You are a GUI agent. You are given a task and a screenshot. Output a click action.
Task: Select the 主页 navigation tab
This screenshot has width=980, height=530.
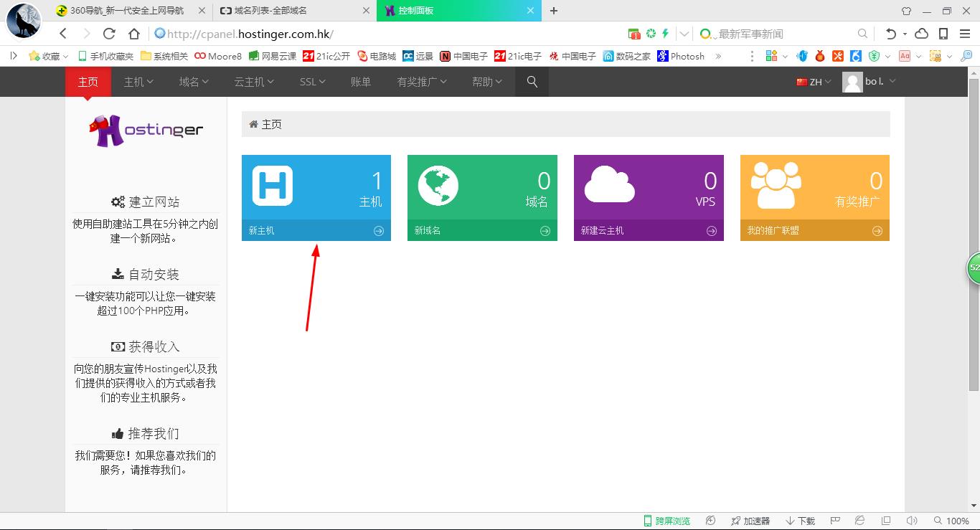click(88, 82)
